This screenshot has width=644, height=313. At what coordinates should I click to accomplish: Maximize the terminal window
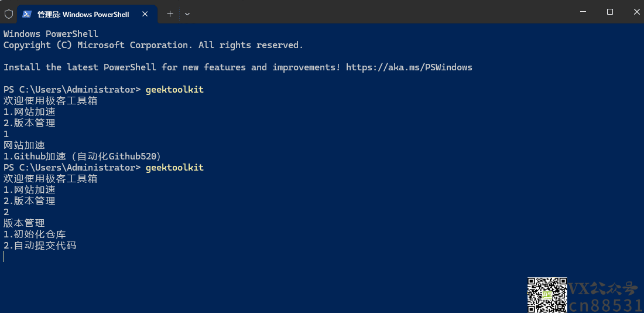click(610, 12)
